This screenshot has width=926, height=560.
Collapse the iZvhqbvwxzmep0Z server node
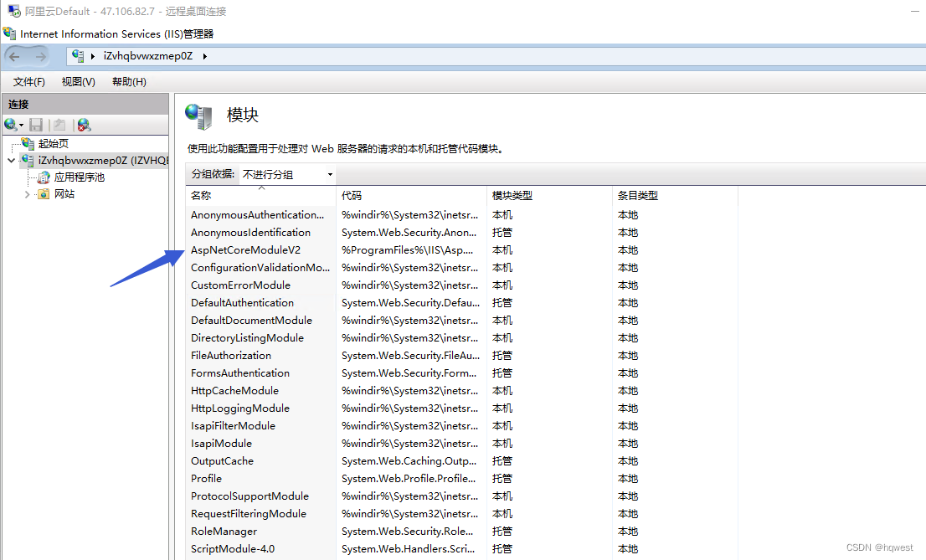[11, 160]
